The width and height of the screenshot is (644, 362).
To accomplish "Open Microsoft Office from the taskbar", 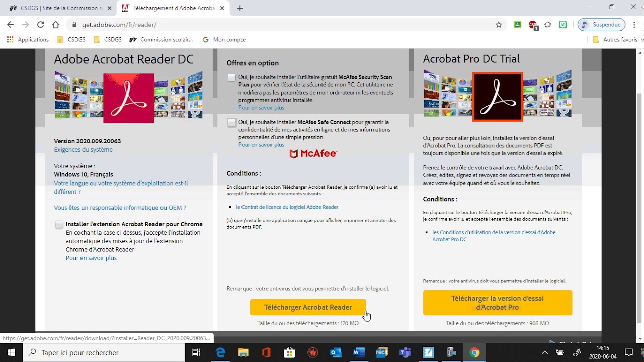I will pos(267,353).
